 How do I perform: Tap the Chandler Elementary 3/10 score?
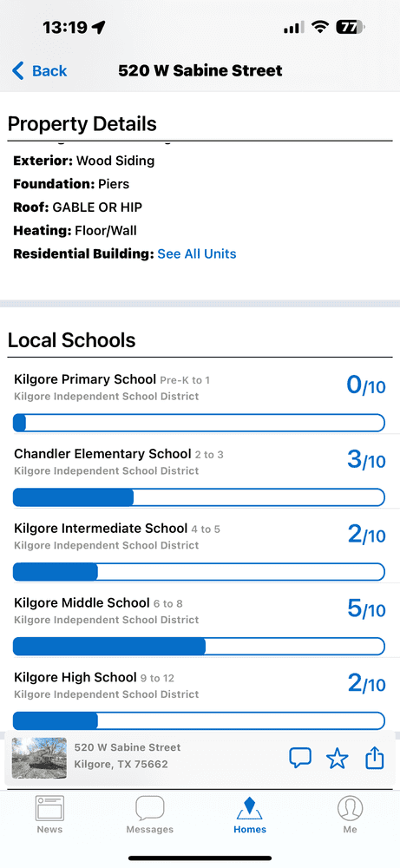click(366, 460)
